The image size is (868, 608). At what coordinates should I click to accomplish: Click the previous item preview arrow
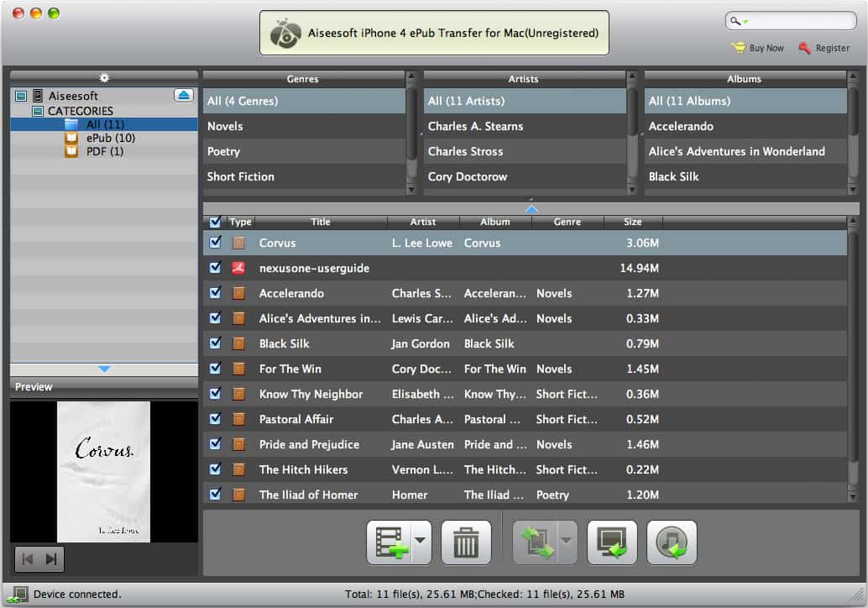pyautogui.click(x=28, y=558)
